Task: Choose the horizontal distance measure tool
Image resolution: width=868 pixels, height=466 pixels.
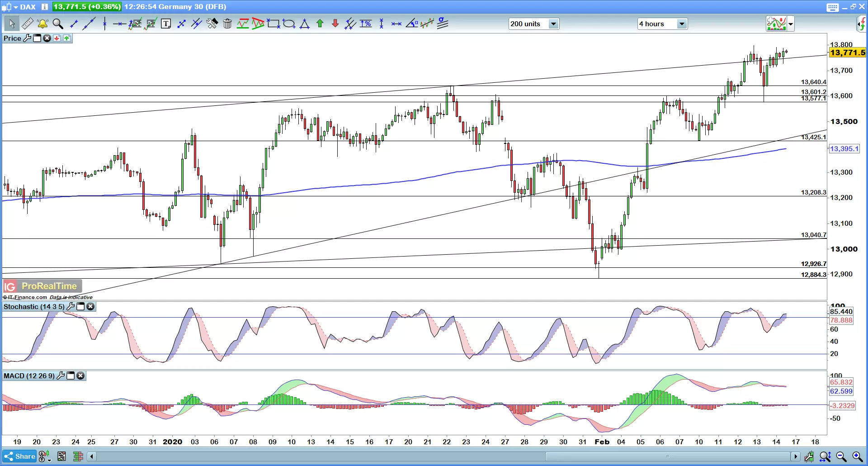Action: [396, 24]
